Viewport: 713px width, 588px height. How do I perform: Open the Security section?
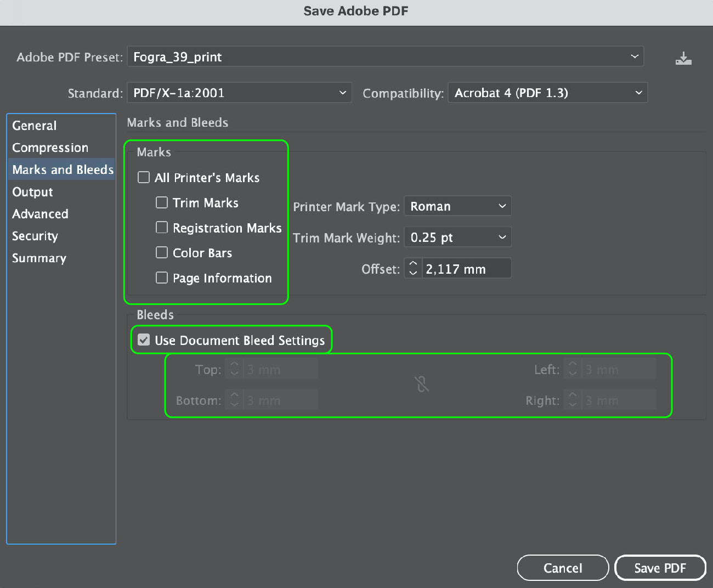(61, 236)
